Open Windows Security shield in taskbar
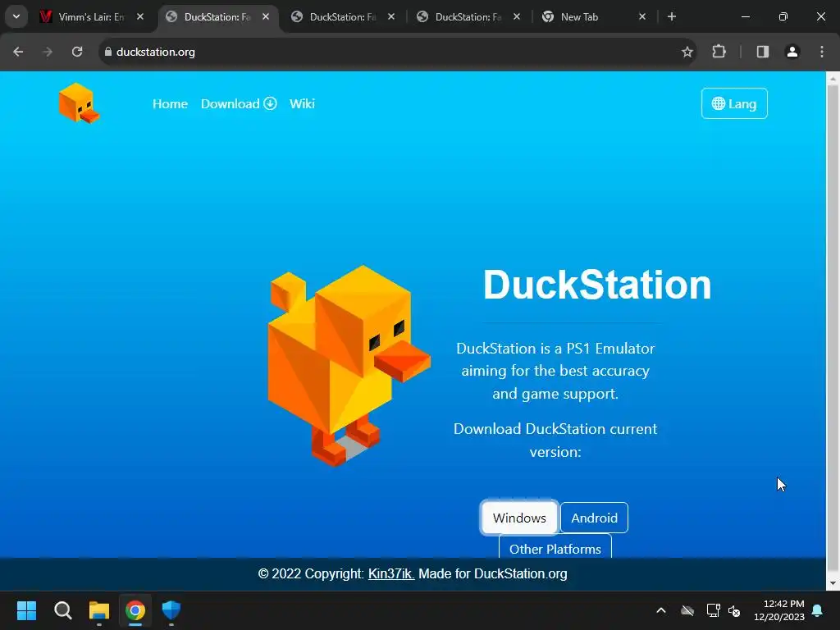Image resolution: width=840 pixels, height=630 pixels. [171, 610]
